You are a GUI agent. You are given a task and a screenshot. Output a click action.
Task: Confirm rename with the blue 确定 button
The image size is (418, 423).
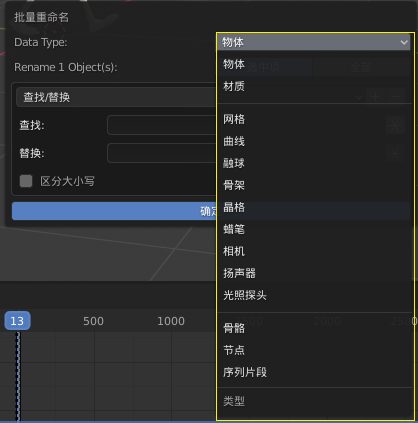(x=114, y=211)
